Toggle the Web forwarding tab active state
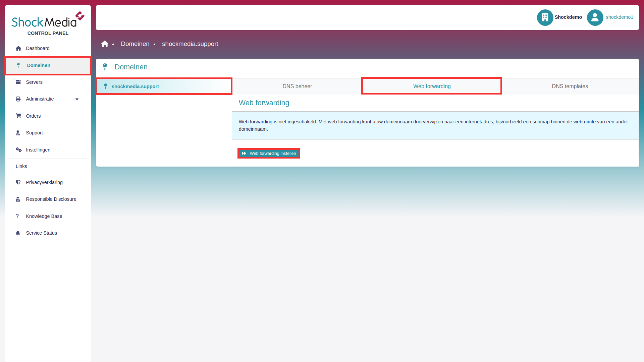This screenshot has width=644, height=362. (x=432, y=86)
